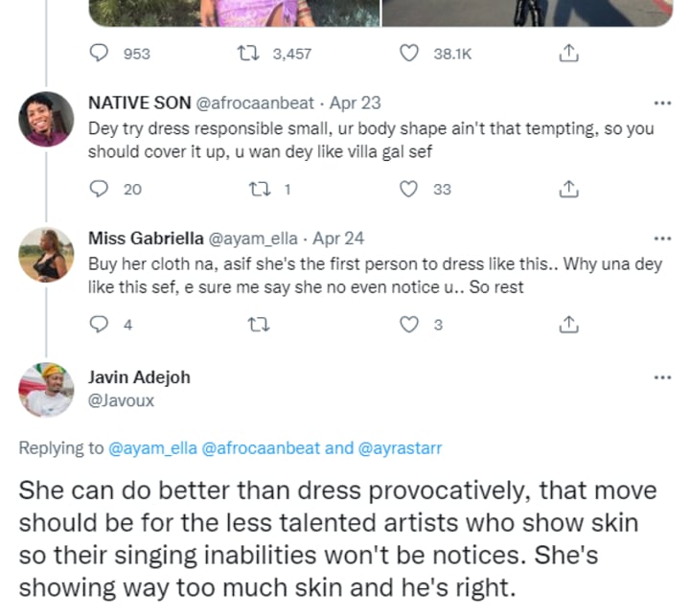This screenshot has height=616, width=690.
Task: Open more options for Miss Gabriella's tweet
Action: point(661,239)
